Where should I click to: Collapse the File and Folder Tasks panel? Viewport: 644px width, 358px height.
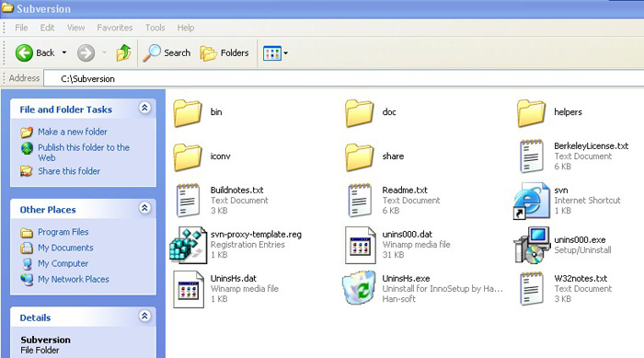pyautogui.click(x=144, y=108)
